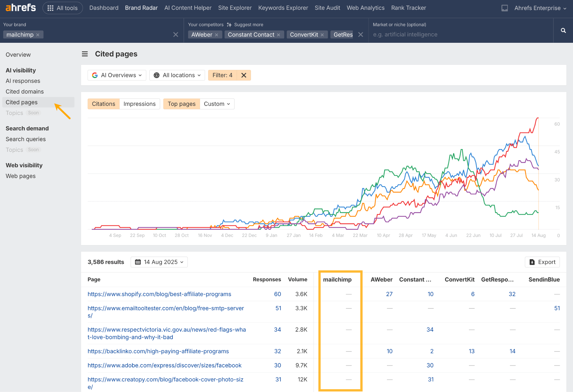The height and width of the screenshot is (392, 573).
Task: Open the hamburger menu beside Cited pages
Action: pyautogui.click(x=85, y=54)
